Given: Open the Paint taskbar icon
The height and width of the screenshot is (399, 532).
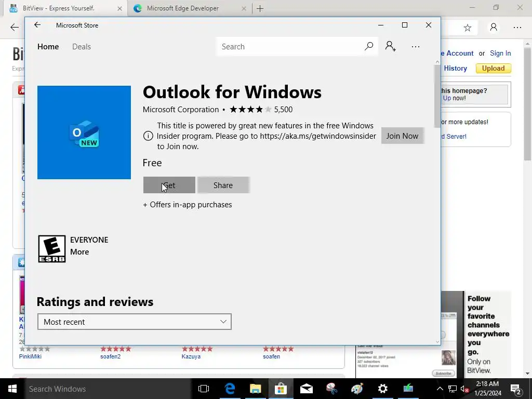Looking at the screenshot, I should pyautogui.click(x=357, y=389).
